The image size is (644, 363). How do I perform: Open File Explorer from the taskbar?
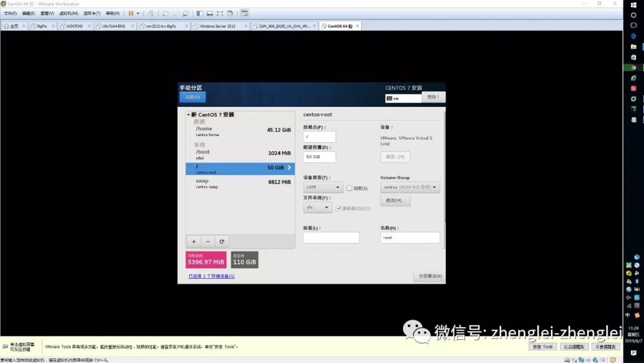coord(633,47)
